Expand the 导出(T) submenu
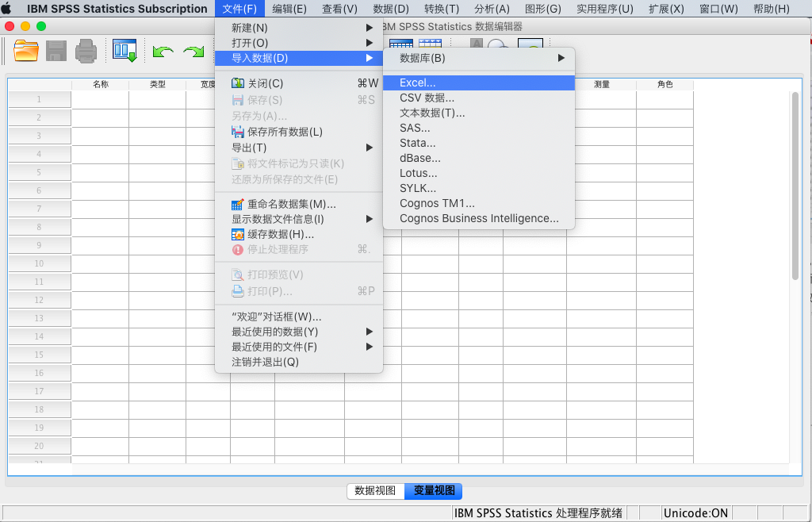The width and height of the screenshot is (812, 522). (299, 148)
